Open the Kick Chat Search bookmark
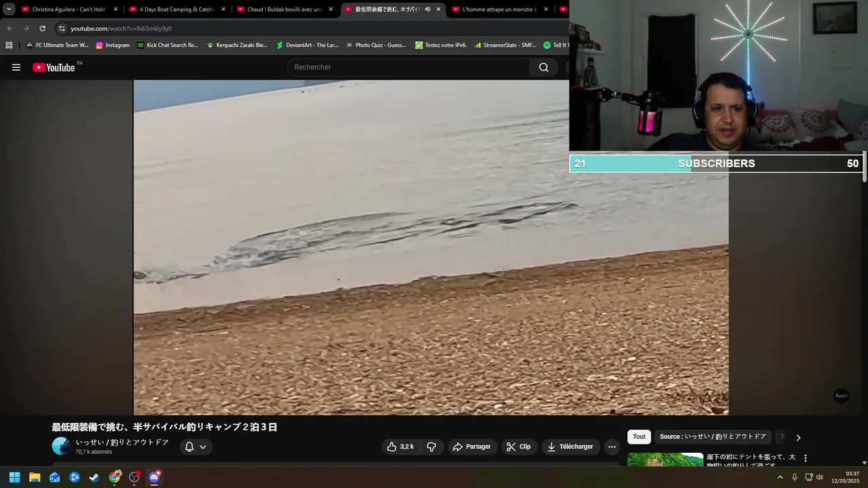The image size is (868, 488). [167, 45]
